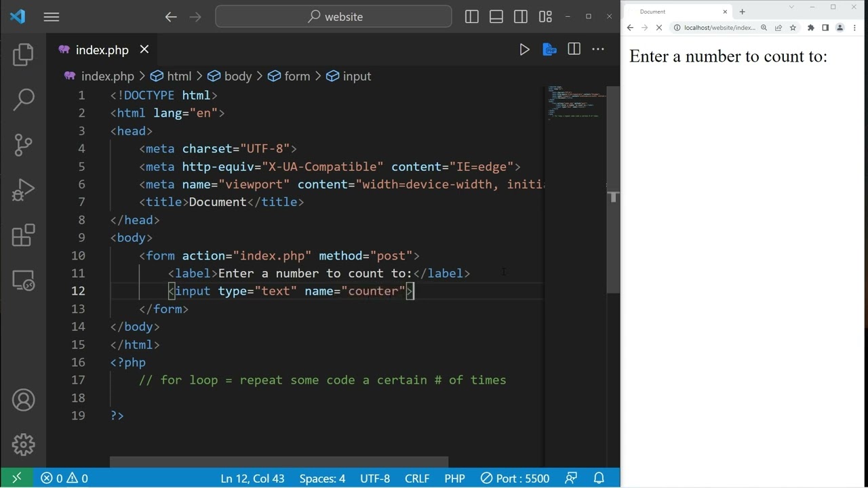Open notifications bell in status bar

599,479
